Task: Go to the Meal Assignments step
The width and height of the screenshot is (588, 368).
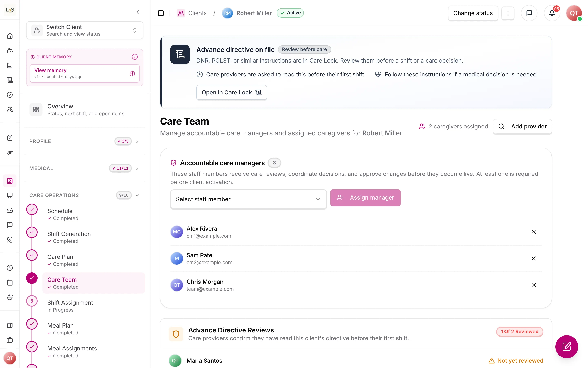Action: click(94, 352)
